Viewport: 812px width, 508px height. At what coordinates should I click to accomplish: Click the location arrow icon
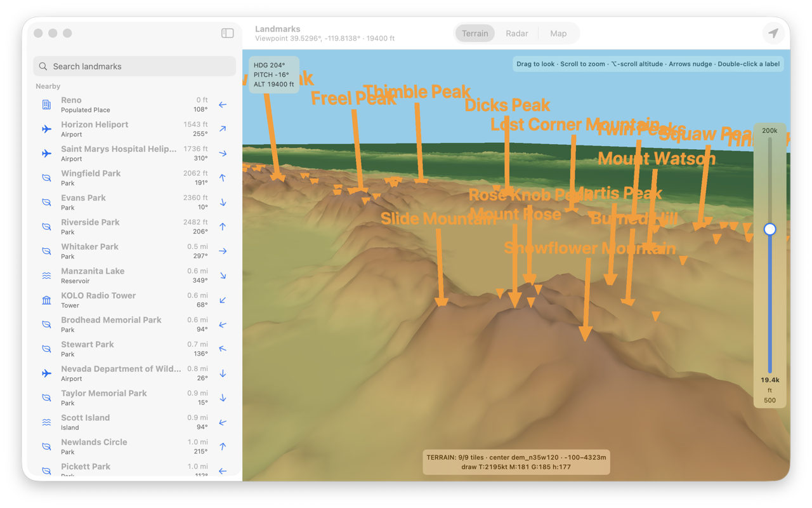click(773, 33)
